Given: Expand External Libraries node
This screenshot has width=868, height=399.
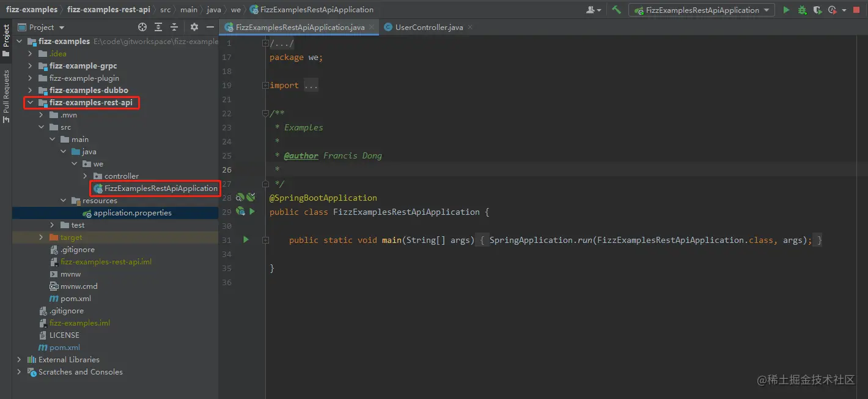Looking at the screenshot, I should tap(19, 359).
